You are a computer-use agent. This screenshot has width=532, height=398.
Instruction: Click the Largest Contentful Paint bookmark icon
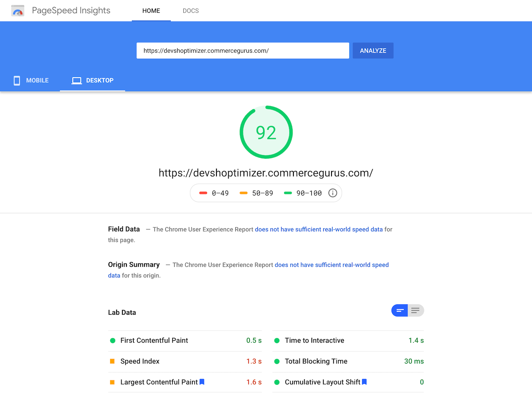202,382
